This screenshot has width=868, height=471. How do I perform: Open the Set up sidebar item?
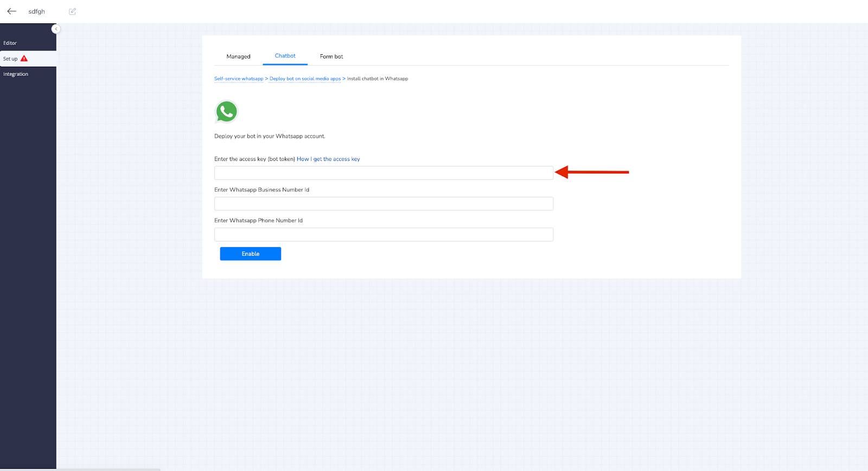pos(28,59)
